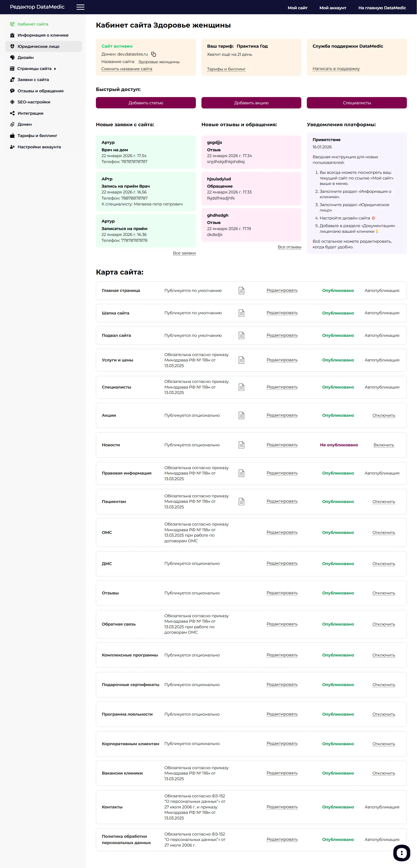Open the Артур Врач на дом request card
Screen dimensions: 417x868
coord(146,152)
